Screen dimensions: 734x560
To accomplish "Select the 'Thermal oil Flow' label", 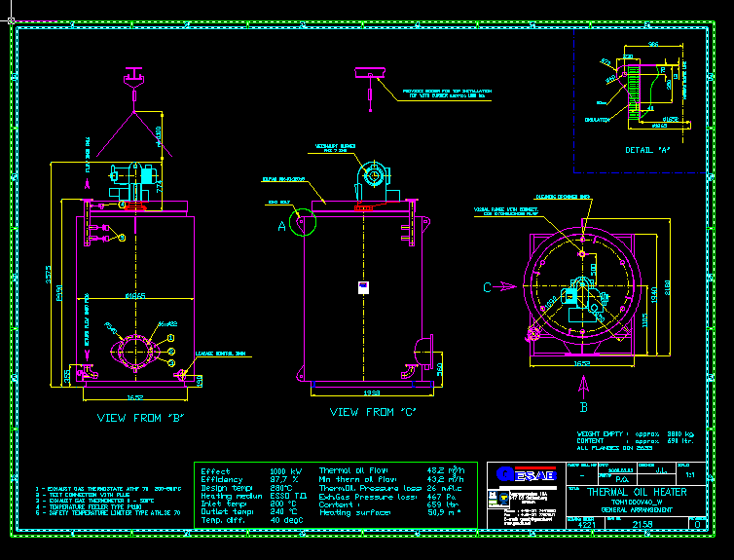I will (354, 470).
